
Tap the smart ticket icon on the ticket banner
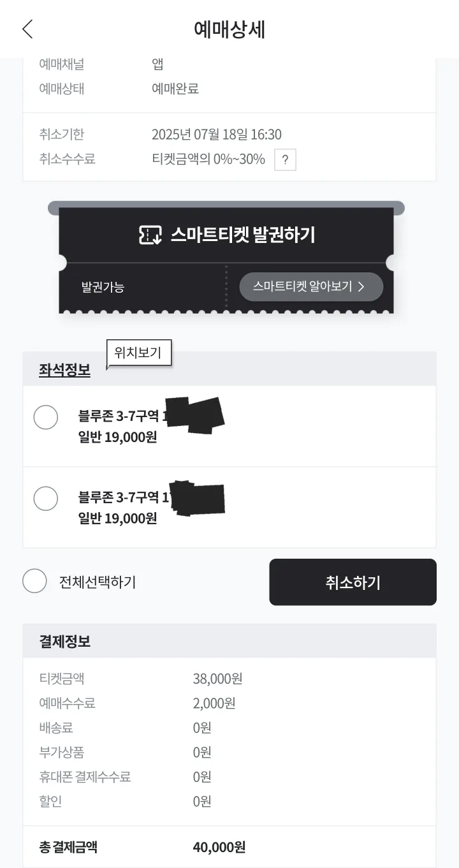click(x=150, y=235)
